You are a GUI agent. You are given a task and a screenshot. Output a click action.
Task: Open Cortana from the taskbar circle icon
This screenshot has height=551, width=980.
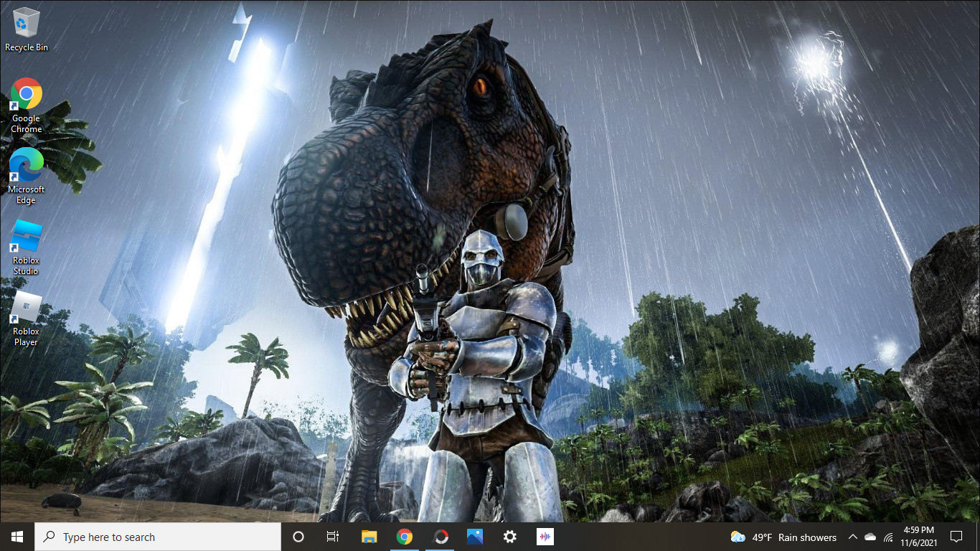298,537
